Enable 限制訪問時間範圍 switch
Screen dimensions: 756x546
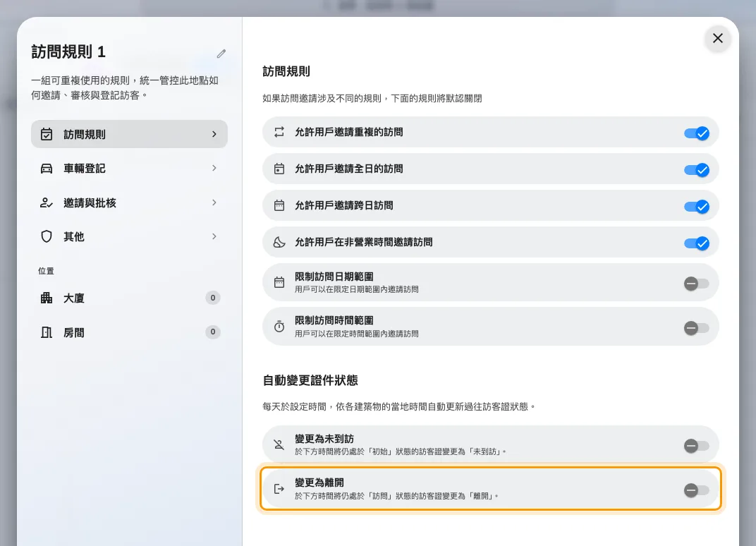[x=697, y=328]
